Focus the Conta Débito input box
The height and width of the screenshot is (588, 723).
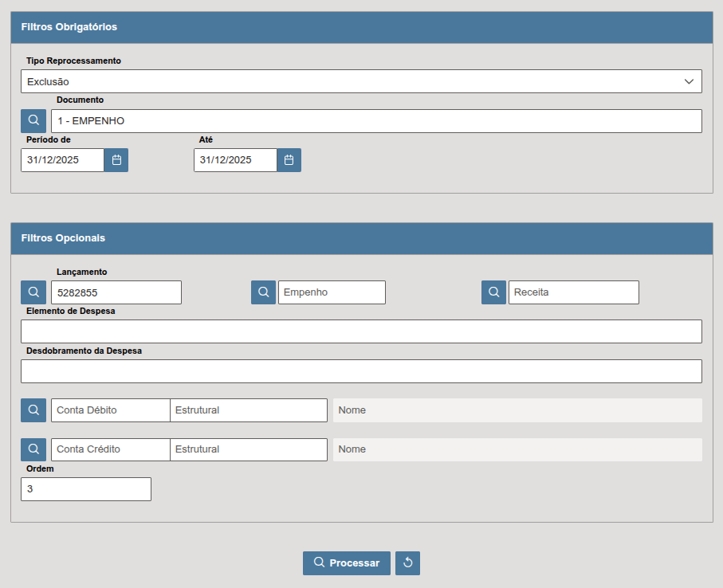tap(111, 410)
